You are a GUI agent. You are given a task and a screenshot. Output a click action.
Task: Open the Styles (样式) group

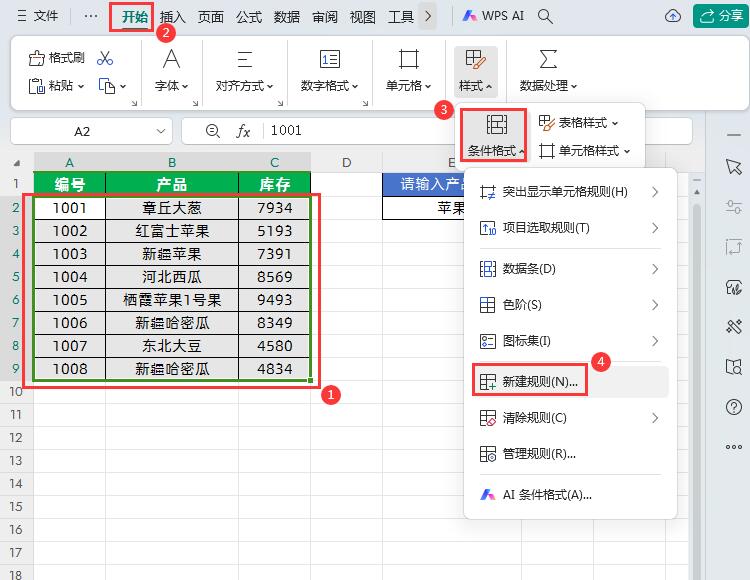coord(475,71)
